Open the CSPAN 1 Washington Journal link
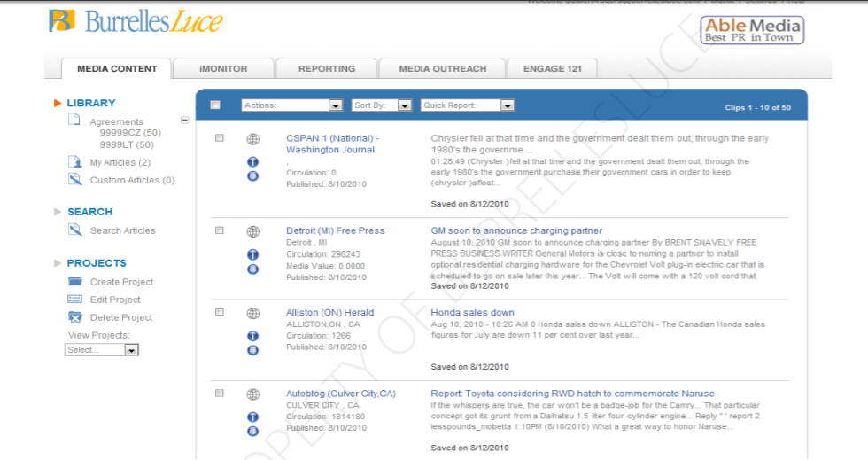Image resolution: width=868 pixels, height=460 pixels. [332, 144]
